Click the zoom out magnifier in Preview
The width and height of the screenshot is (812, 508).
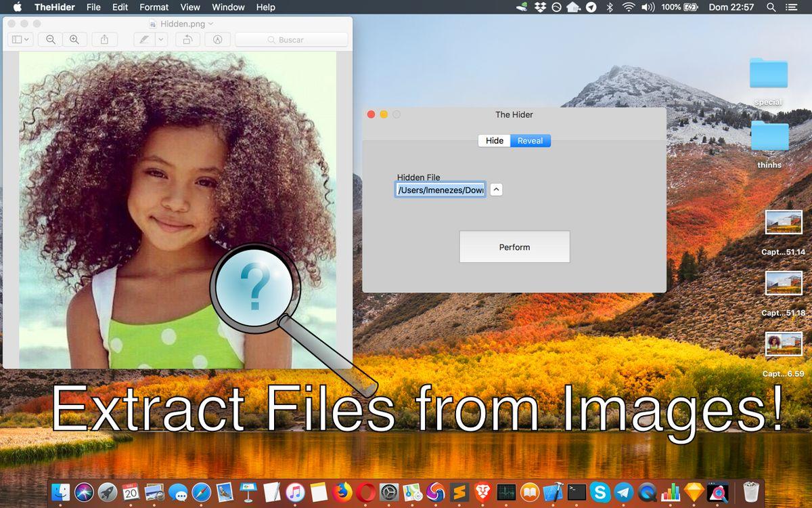51,40
